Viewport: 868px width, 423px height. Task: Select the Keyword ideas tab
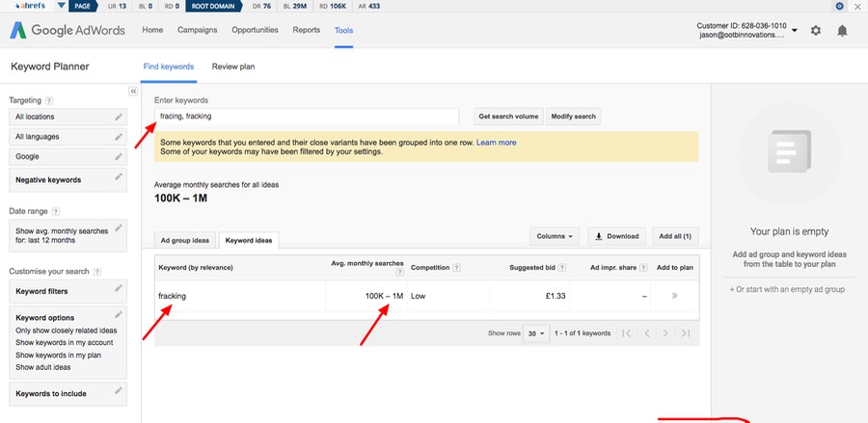[x=249, y=241]
